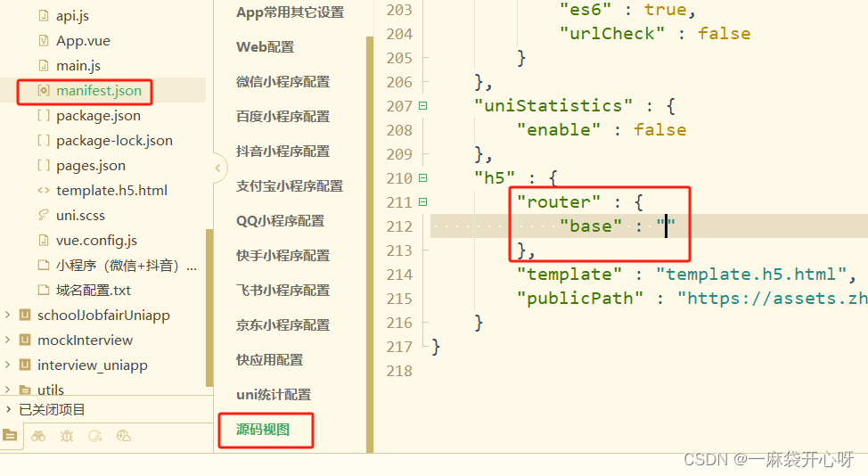
Task: Click the interview_uniapp project icon
Action: 25,365
